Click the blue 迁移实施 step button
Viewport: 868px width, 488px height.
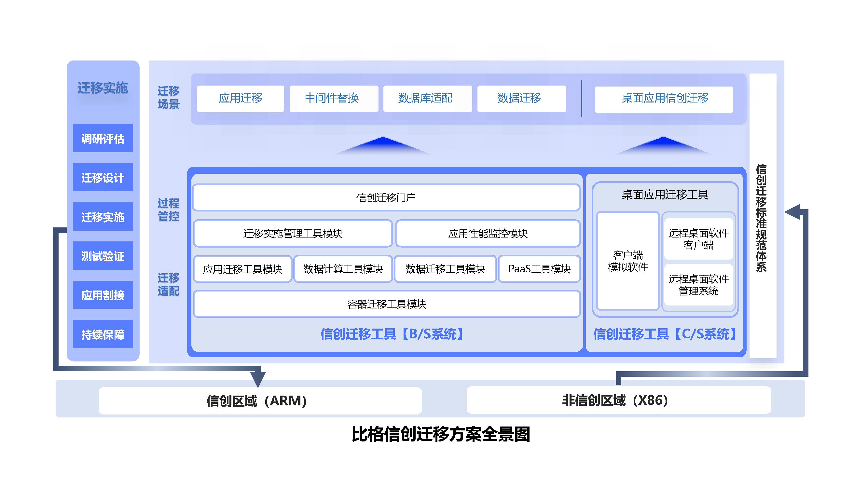[x=103, y=217]
